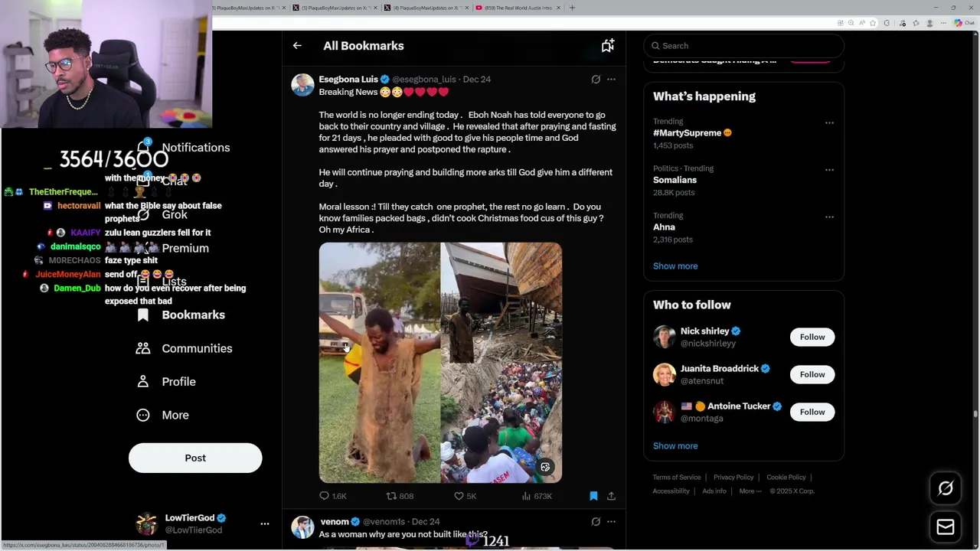Viewport: 980px width, 551px height.
Task: Expand the More label in the sidebar
Action: [x=175, y=415]
